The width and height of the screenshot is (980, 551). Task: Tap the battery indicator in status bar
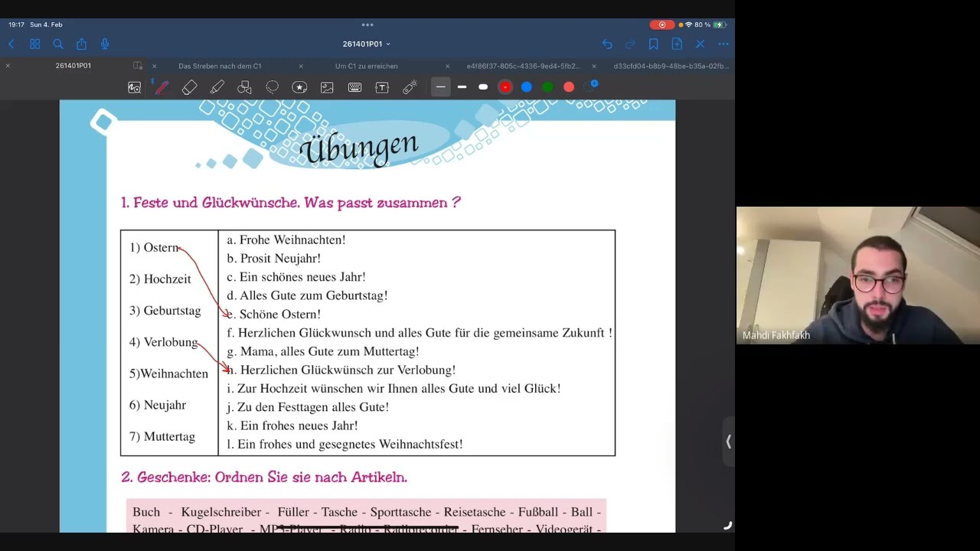[x=719, y=24]
